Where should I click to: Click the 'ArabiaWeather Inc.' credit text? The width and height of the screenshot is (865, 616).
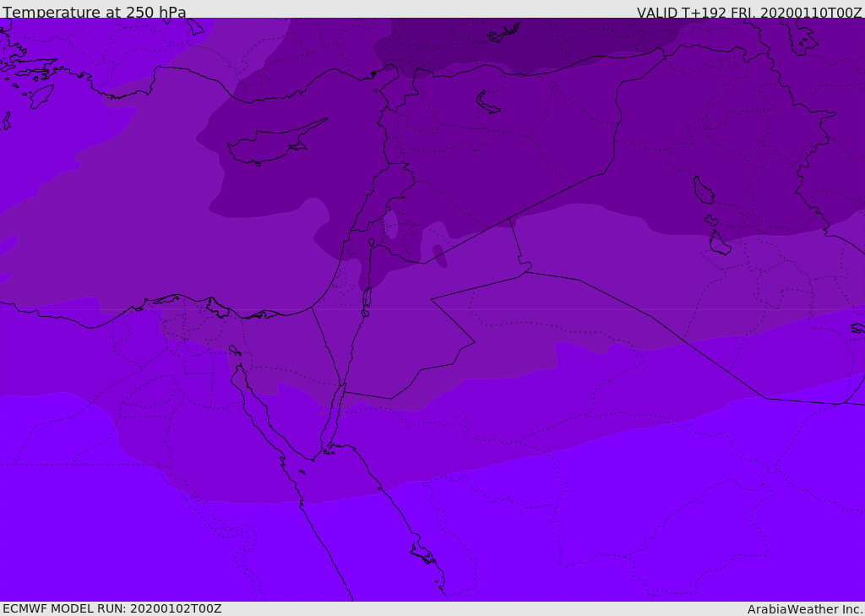pos(805,609)
